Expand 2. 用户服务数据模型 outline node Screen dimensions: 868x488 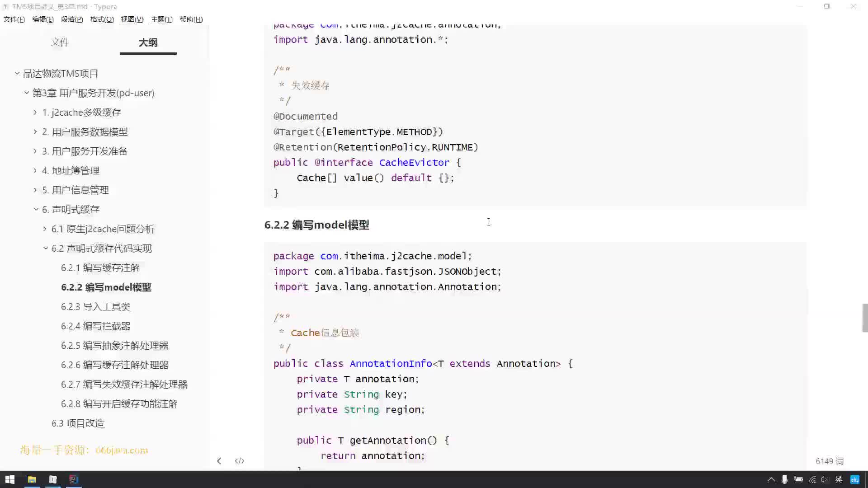35,131
